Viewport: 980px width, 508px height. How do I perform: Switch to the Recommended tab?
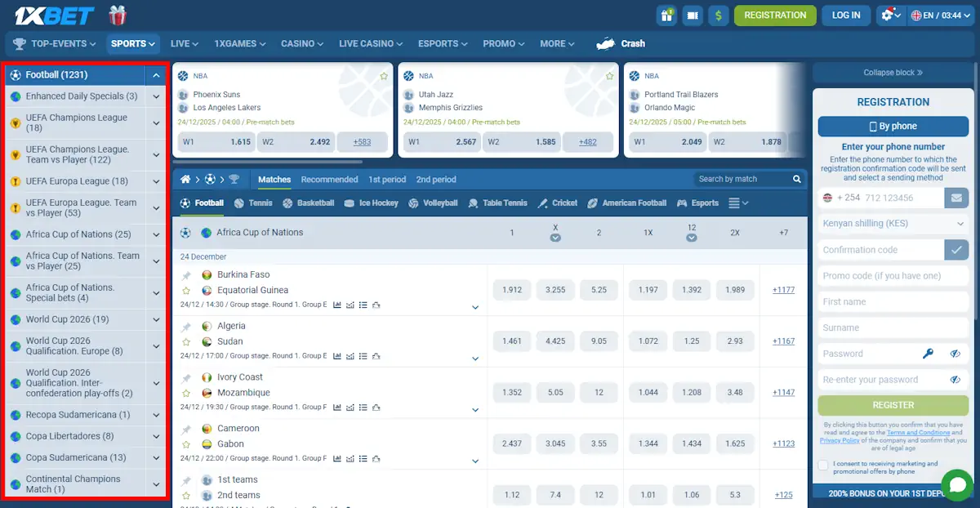329,179
